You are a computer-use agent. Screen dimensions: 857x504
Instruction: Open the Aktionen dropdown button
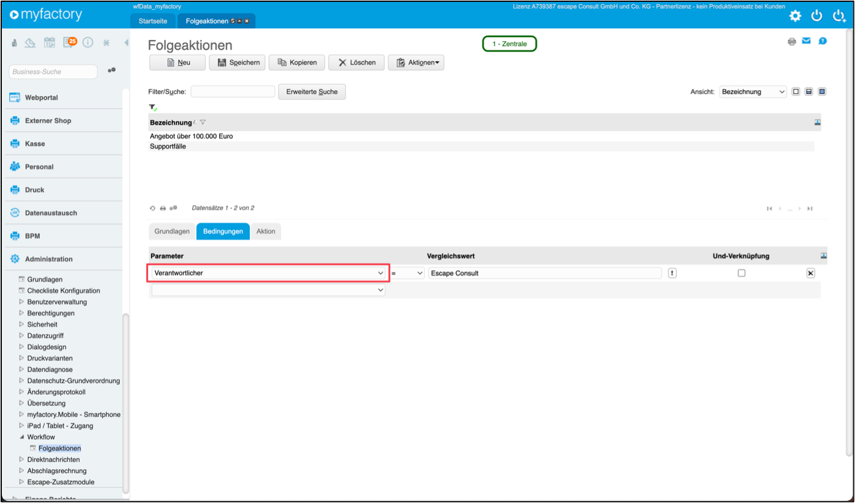coord(416,63)
